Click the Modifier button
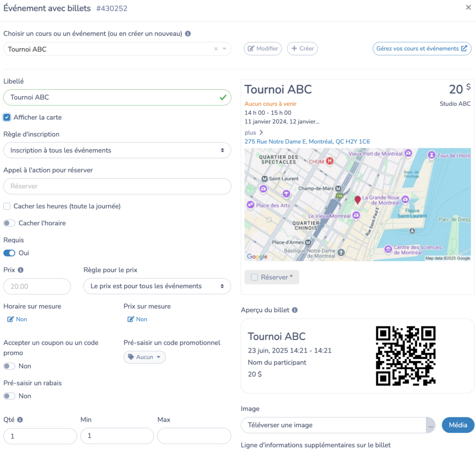 (x=263, y=49)
